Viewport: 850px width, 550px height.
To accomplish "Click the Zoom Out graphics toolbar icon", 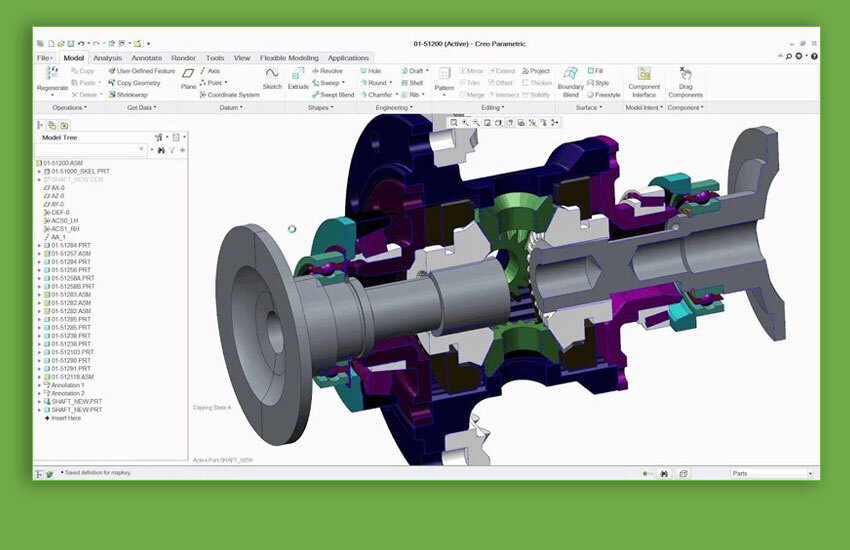I will 476,123.
